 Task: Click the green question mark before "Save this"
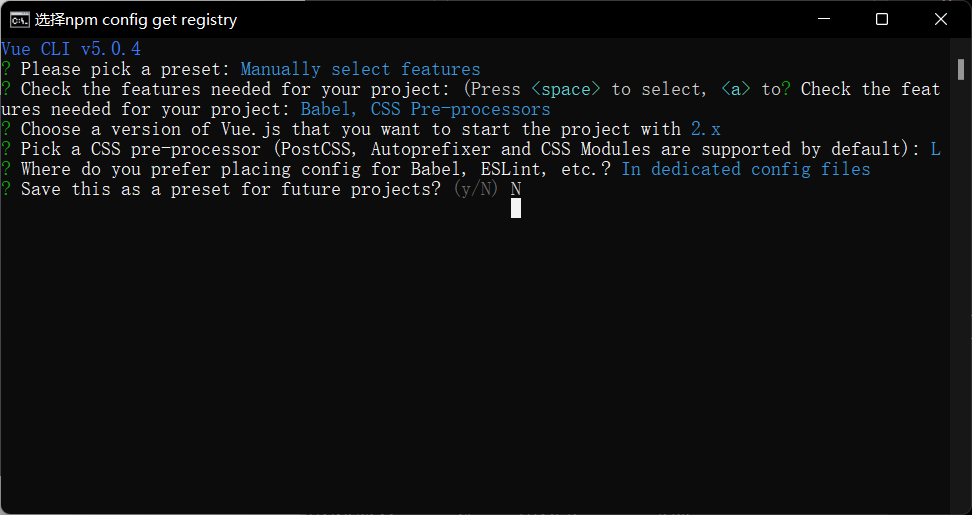pyautogui.click(x=6, y=189)
